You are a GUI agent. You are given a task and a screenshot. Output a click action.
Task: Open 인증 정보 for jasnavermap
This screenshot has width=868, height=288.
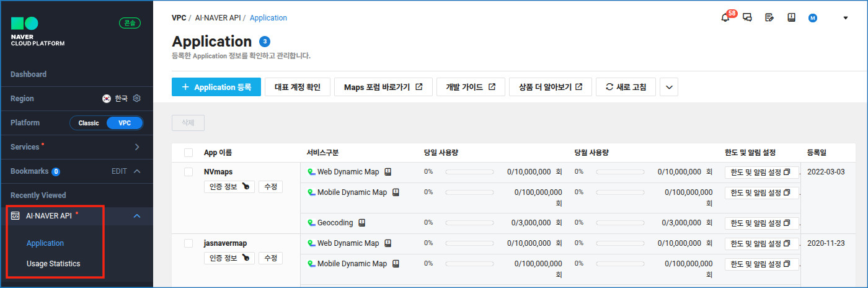[x=229, y=258]
